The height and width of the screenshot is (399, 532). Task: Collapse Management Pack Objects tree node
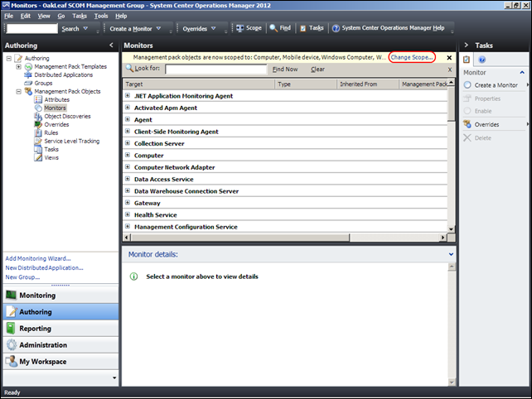pos(19,92)
